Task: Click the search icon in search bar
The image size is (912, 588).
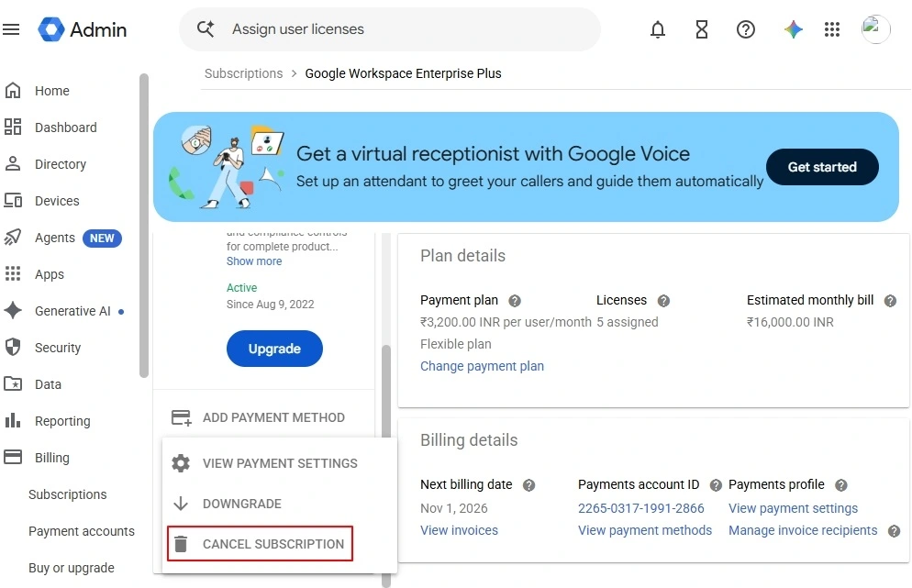Action: (x=206, y=28)
